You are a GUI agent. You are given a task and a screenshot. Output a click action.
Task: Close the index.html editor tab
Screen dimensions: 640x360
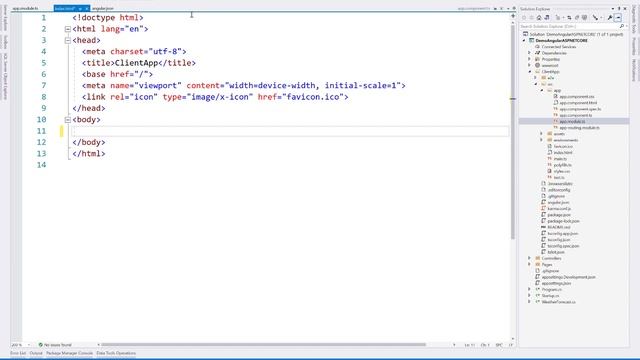(87, 9)
